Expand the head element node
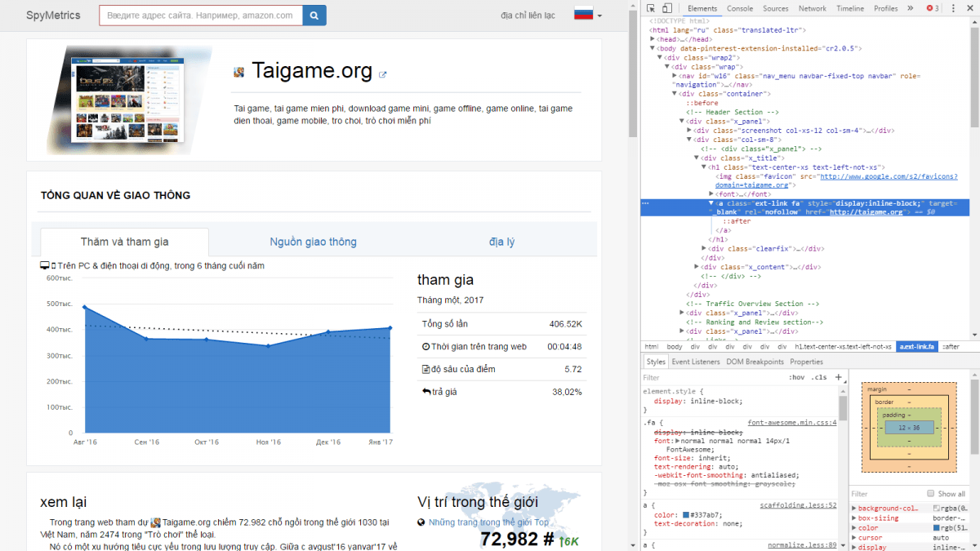980x551 pixels. coord(654,39)
